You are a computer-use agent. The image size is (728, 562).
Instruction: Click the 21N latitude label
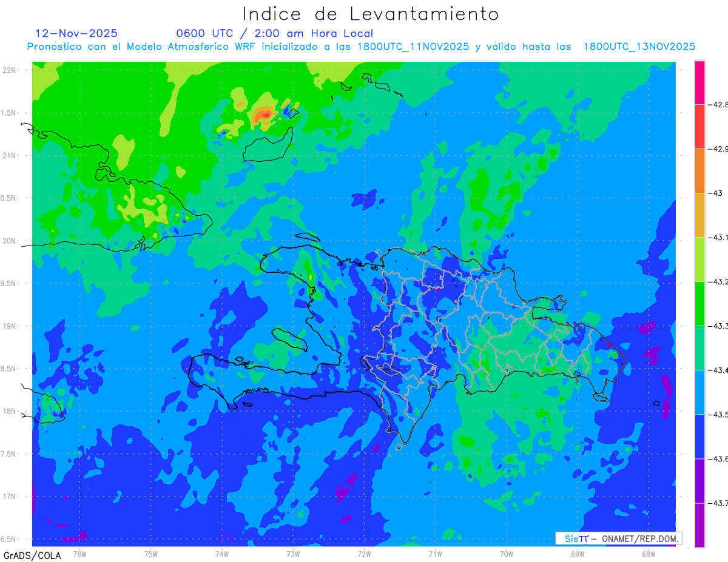10,156
